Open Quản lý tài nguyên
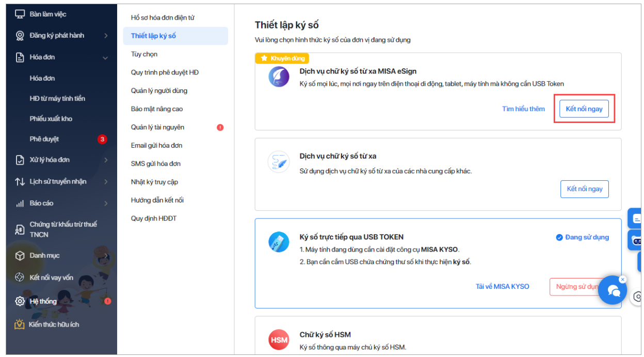 pos(157,127)
